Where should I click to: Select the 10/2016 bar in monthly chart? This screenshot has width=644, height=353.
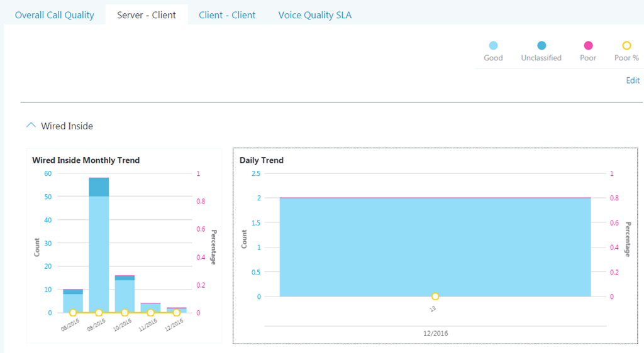click(125, 294)
